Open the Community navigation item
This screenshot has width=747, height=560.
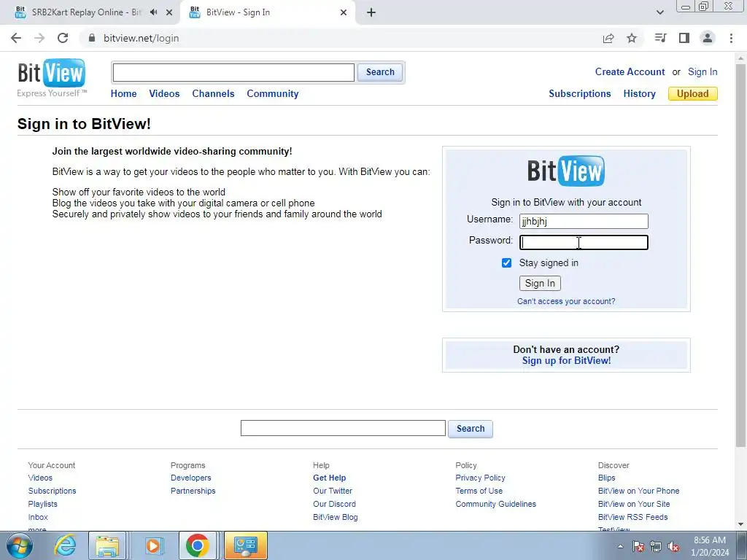coord(273,94)
